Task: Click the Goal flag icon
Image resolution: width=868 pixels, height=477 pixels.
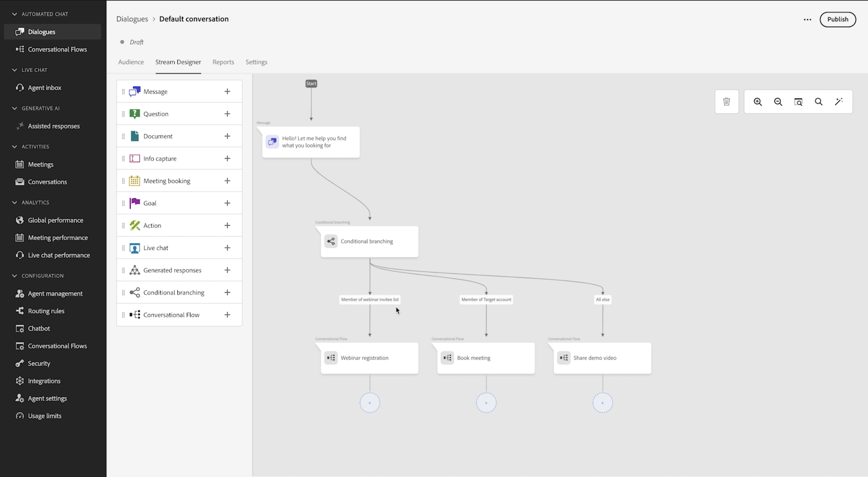Action: coord(135,203)
